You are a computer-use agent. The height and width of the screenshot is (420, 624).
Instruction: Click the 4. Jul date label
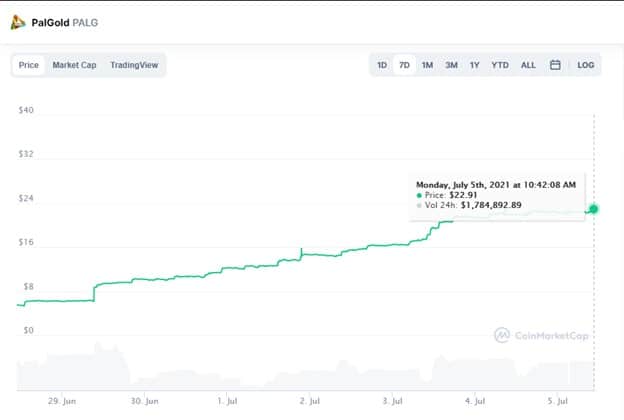[475, 401]
